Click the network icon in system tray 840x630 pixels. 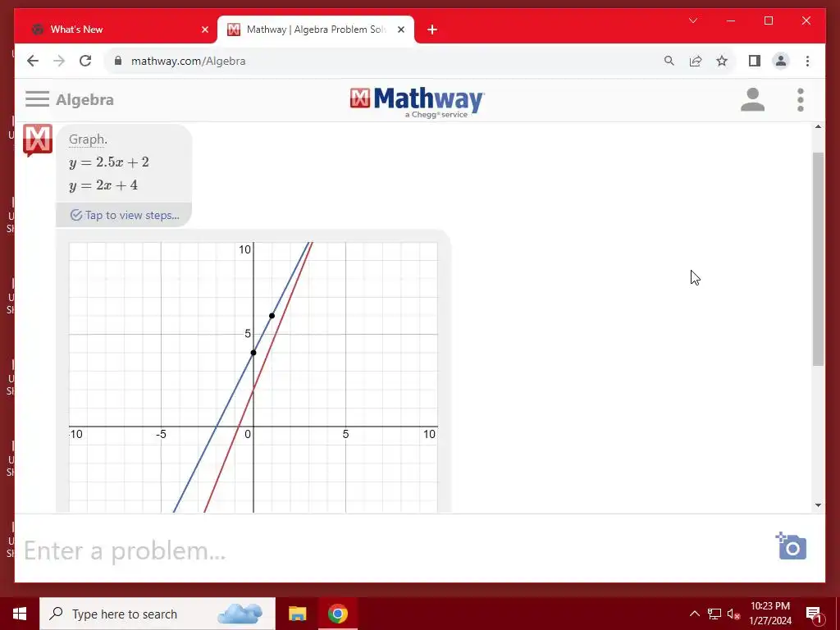tap(714, 614)
